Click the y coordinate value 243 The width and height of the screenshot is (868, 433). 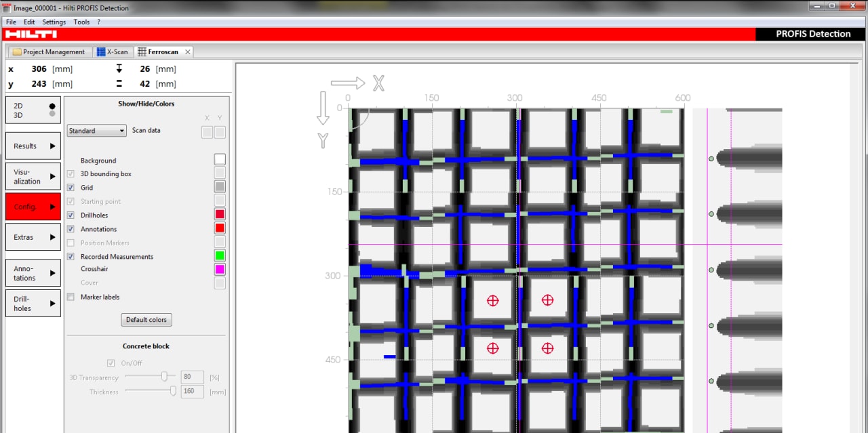(39, 84)
